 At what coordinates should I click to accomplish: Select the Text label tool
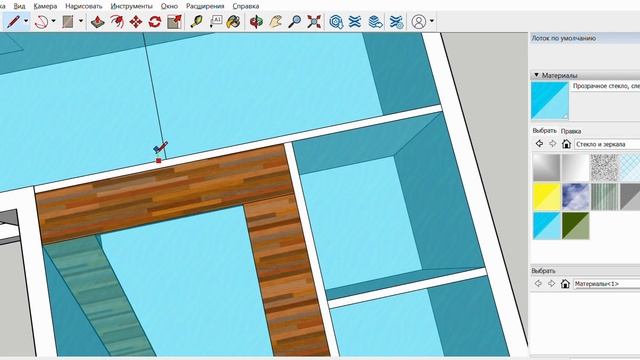tap(216, 21)
